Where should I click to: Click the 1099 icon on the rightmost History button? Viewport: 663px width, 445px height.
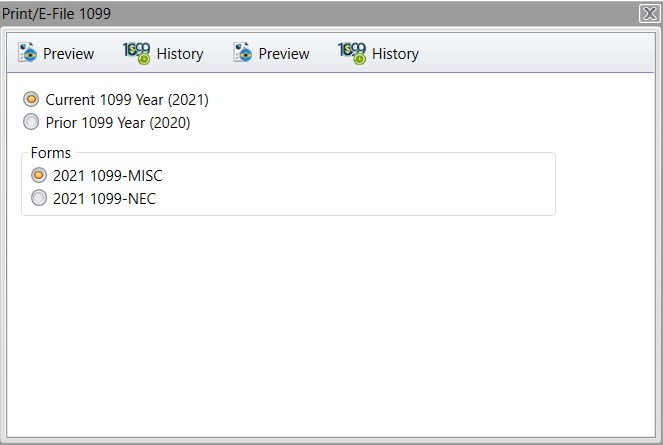pos(352,53)
